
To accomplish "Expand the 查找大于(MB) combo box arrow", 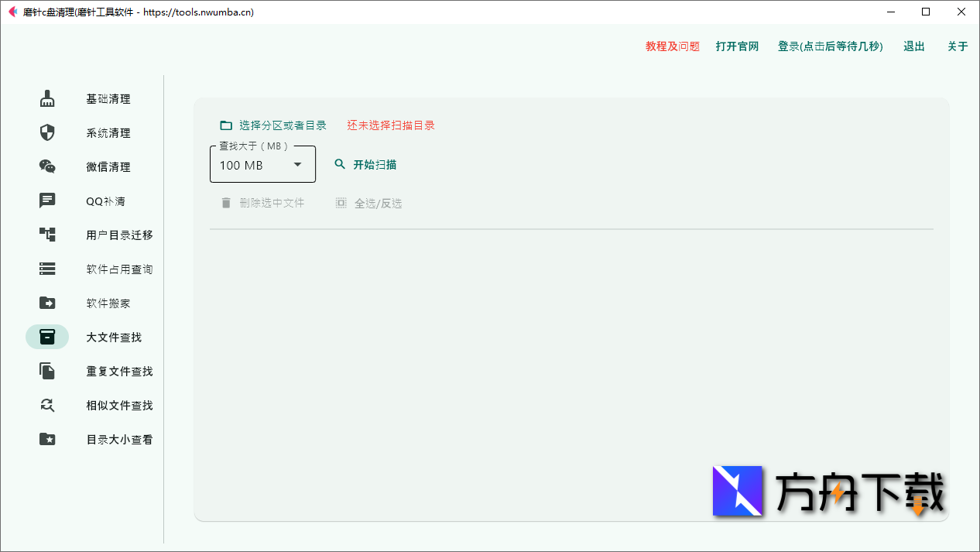I will coord(297,164).
